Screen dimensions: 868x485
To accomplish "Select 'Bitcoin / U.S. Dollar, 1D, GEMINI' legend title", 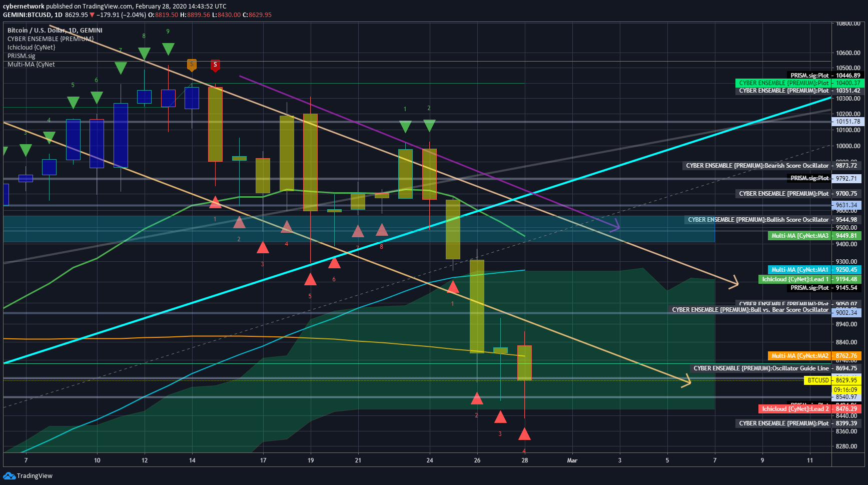I will (x=55, y=30).
